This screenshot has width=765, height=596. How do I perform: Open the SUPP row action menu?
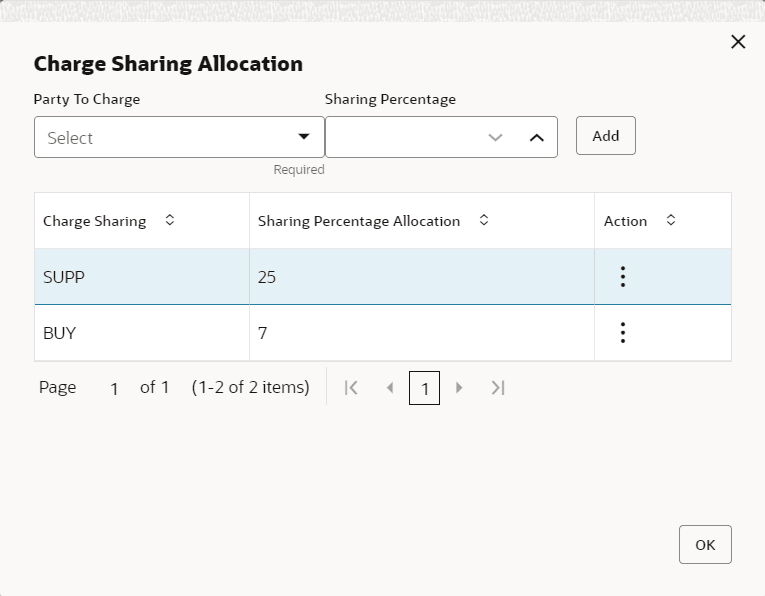point(623,277)
